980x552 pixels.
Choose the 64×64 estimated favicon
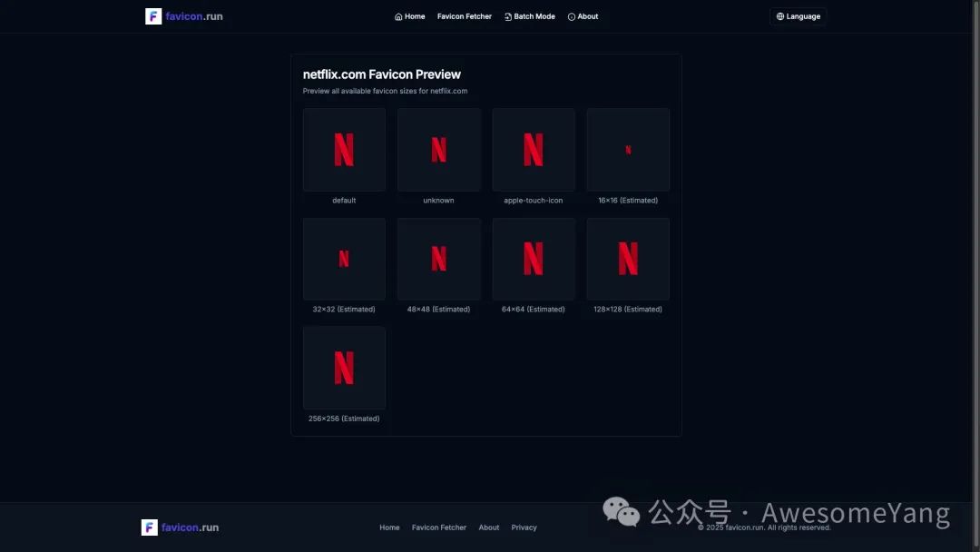[x=534, y=259]
